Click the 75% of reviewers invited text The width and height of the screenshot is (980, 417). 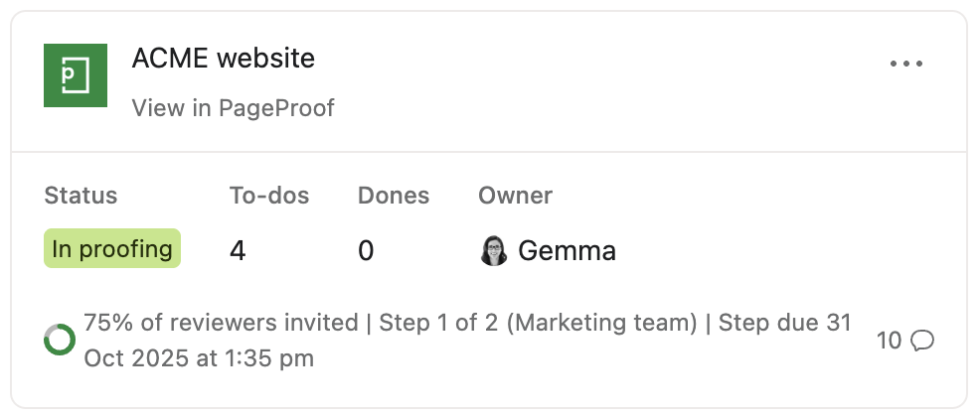221,323
